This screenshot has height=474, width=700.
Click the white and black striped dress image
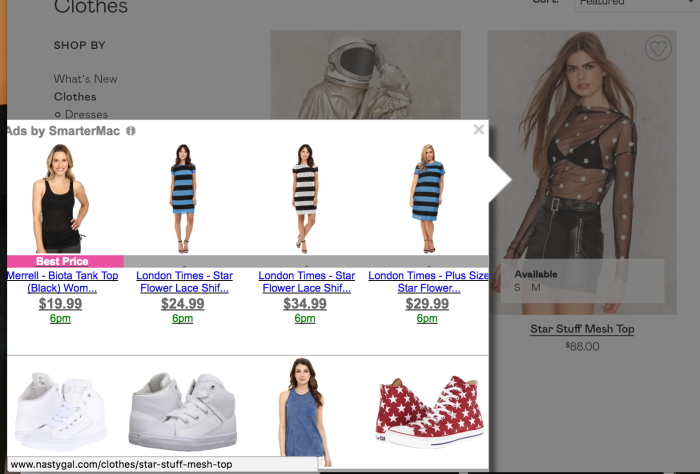click(305, 199)
